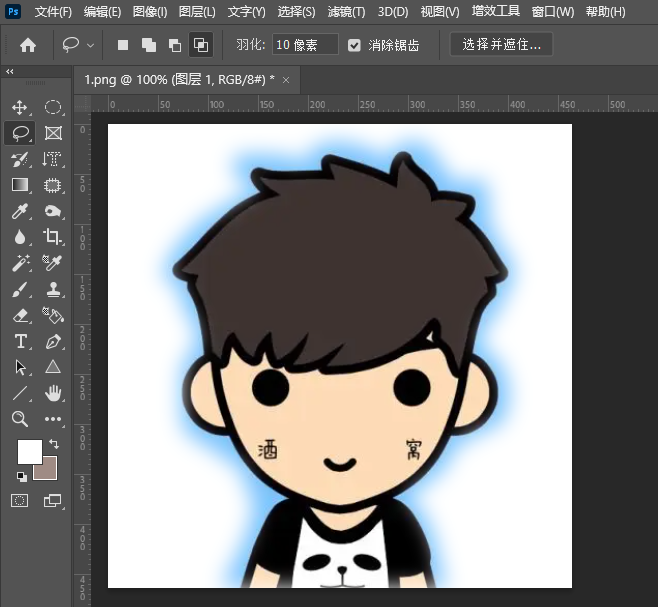Viewport: 658px width, 607px height.
Task: Open the 3D(D) menu
Action: pos(393,11)
